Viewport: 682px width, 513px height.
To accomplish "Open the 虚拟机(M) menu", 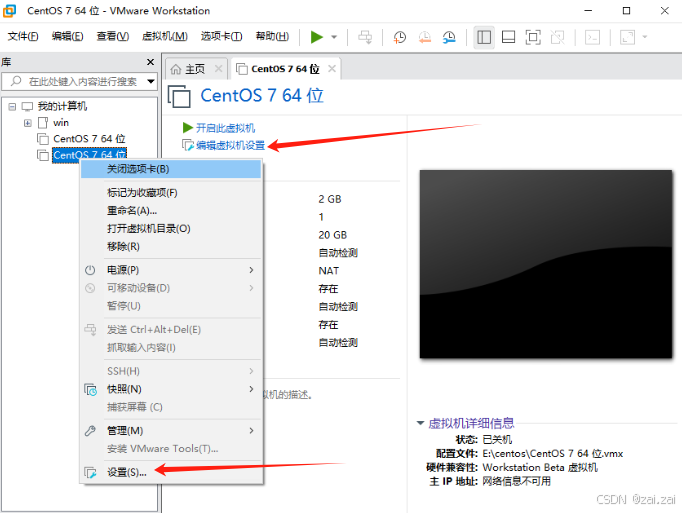I will [x=165, y=36].
